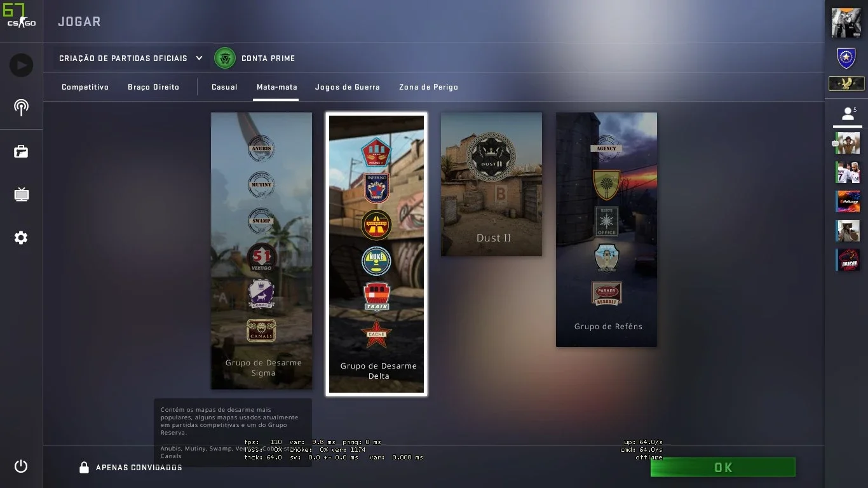This screenshot has height=488, width=868.
Task: Select the Play icon in sidebar
Action: click(x=21, y=65)
